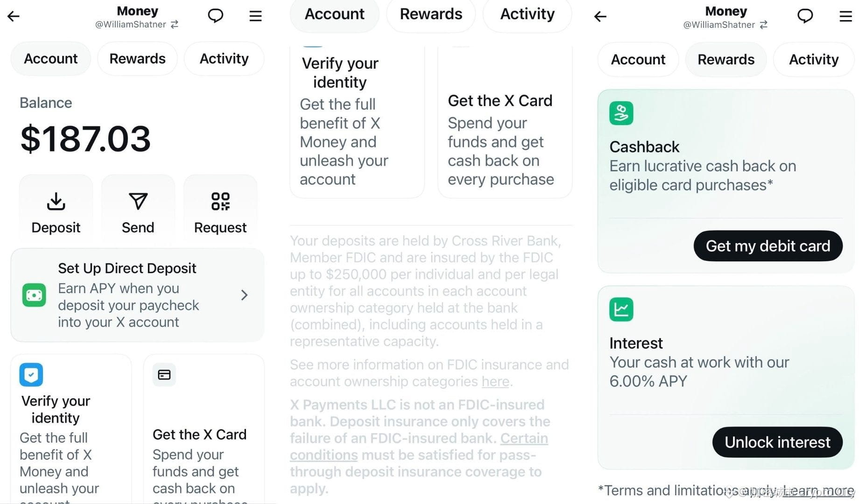Image resolution: width=859 pixels, height=504 pixels.
Task: Switch account via arrows beside @WilliamShatner on left
Action: click(175, 24)
